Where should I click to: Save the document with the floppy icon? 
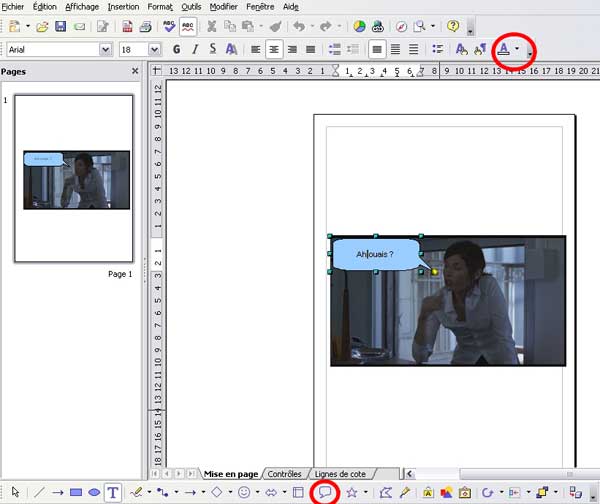60,26
